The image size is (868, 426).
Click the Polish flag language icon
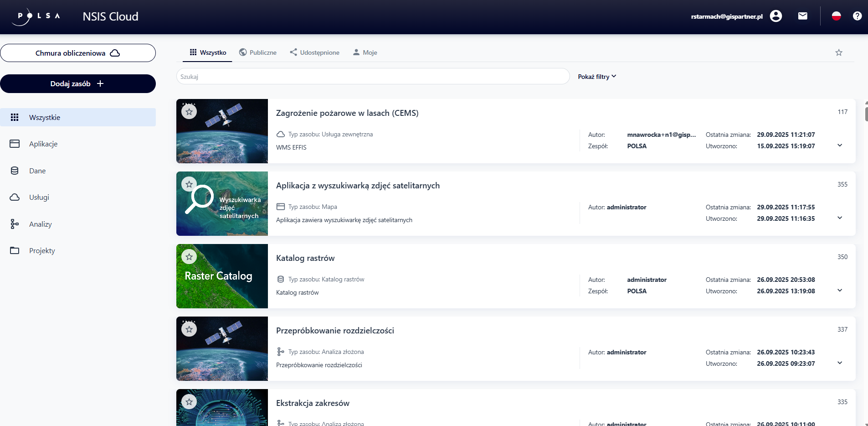pyautogui.click(x=836, y=16)
